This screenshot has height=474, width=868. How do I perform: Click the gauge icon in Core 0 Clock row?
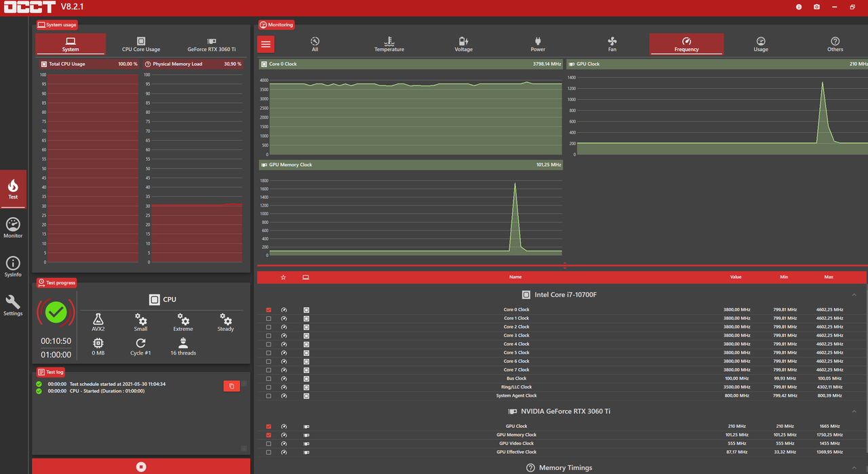tap(284, 310)
